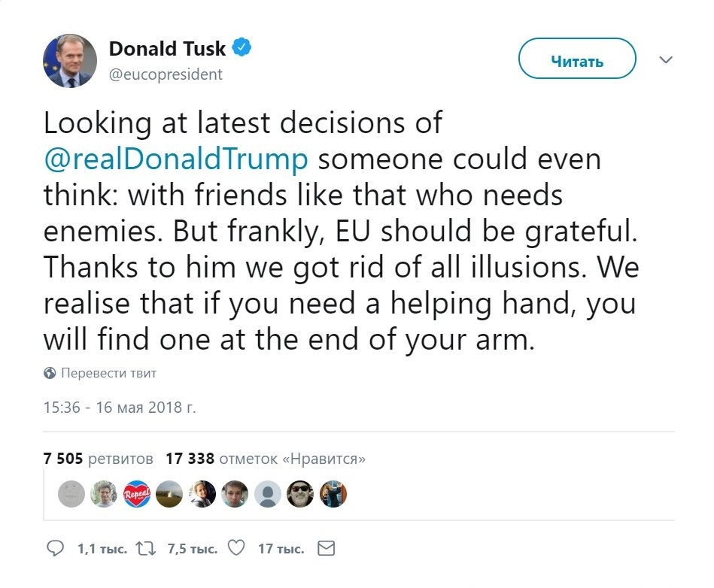
Task: Click the Donald Tusk display name
Action: [x=167, y=49]
